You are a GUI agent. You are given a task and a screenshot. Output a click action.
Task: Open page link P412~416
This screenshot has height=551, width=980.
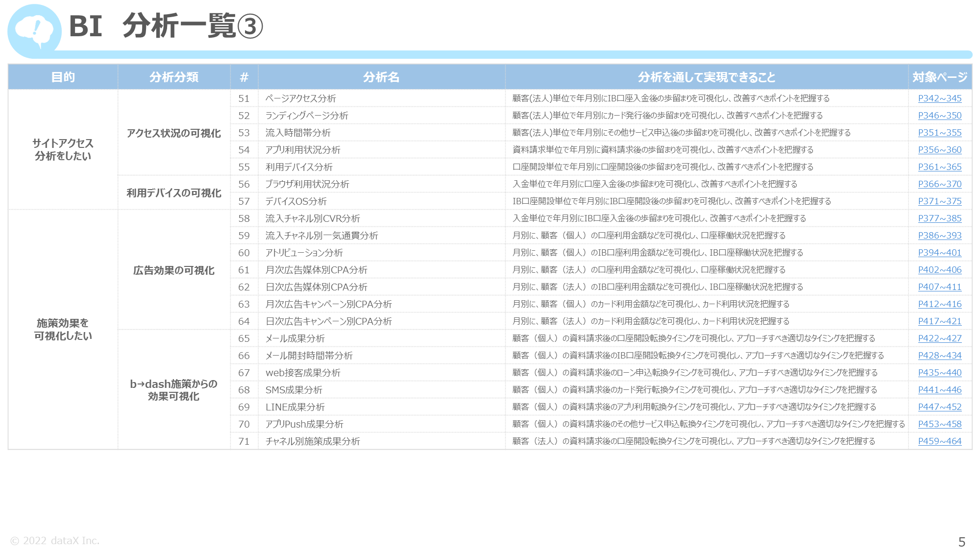point(939,304)
